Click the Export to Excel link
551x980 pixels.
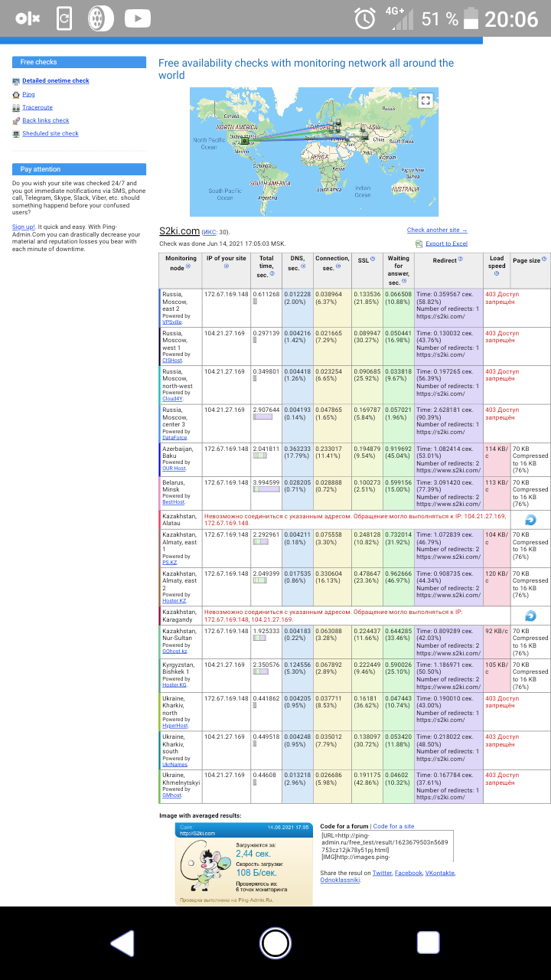[445, 243]
